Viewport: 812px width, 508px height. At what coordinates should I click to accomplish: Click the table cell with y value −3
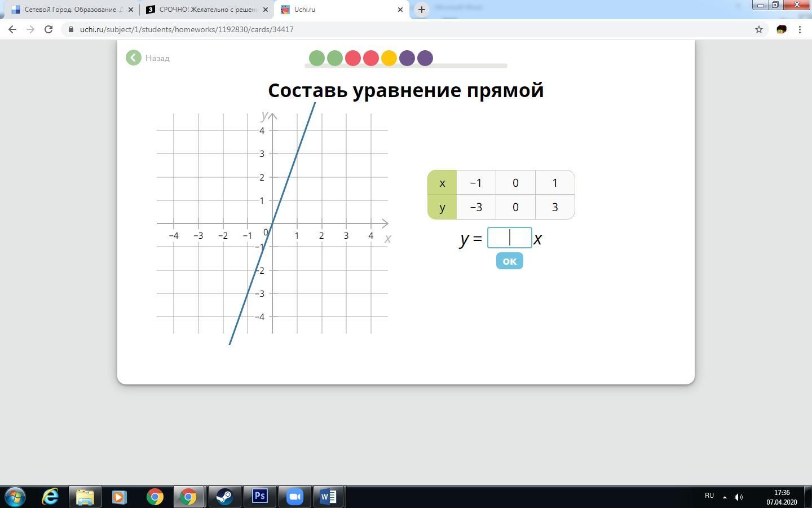pyautogui.click(x=476, y=207)
